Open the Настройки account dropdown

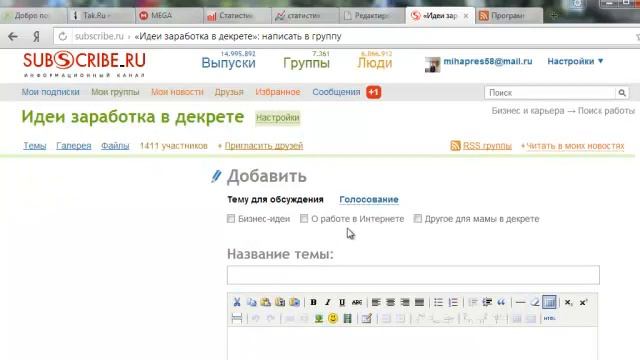click(575, 61)
